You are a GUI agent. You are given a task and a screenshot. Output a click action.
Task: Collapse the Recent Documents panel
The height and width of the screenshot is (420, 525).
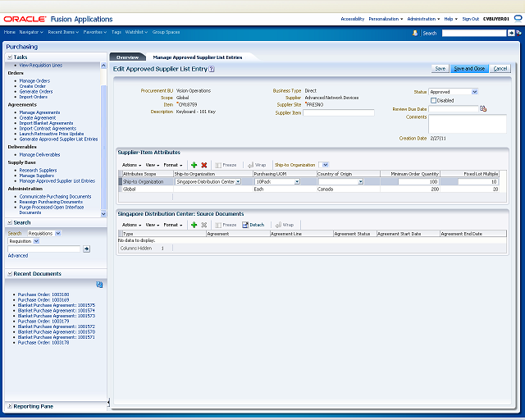point(10,274)
